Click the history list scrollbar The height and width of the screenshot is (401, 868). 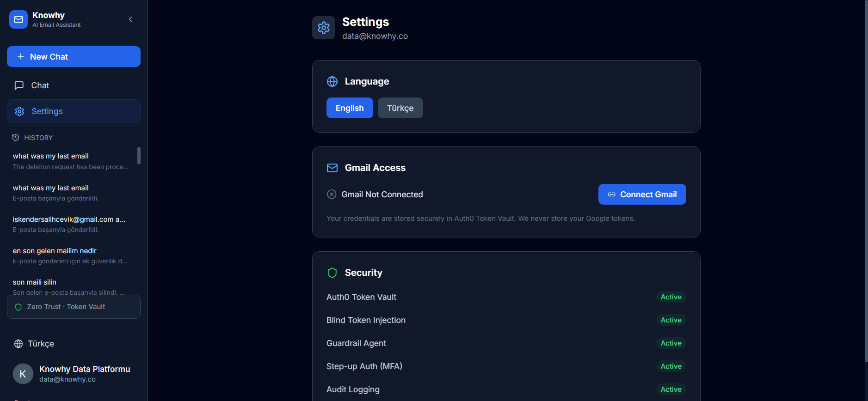tap(139, 156)
